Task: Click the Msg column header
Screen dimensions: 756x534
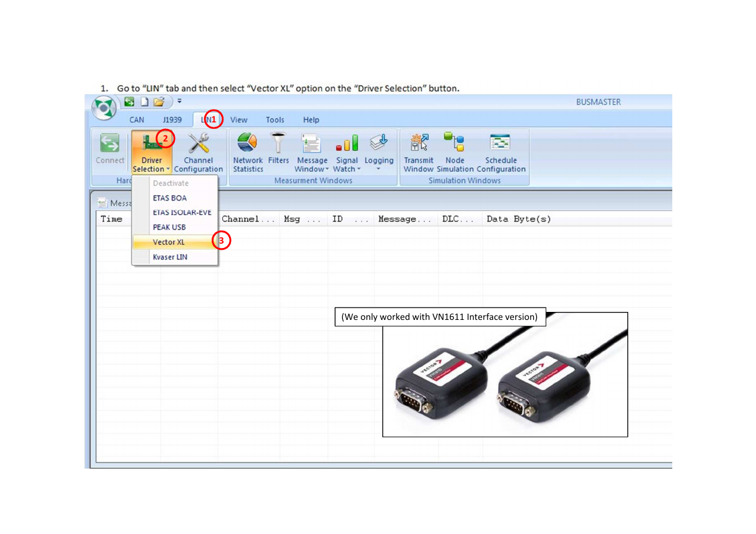Action: point(302,219)
